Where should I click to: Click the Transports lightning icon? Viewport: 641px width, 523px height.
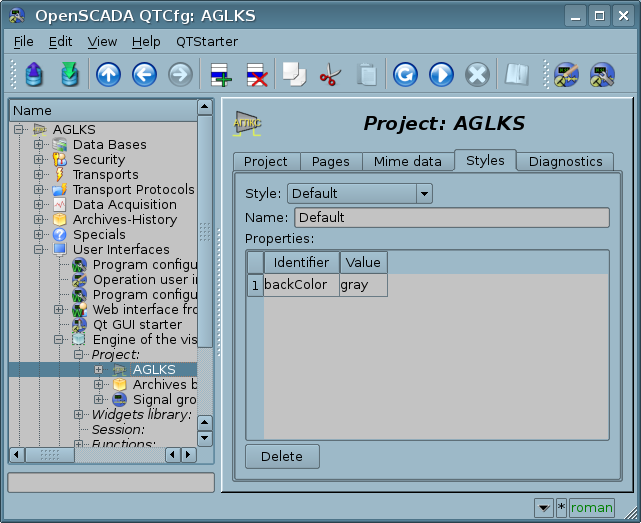60,175
